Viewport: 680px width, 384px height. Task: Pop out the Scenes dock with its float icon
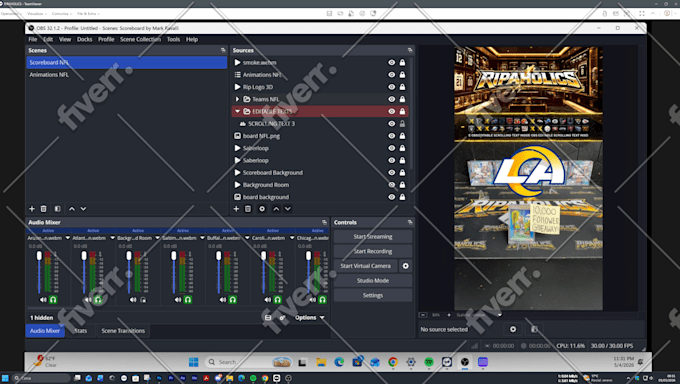click(223, 50)
